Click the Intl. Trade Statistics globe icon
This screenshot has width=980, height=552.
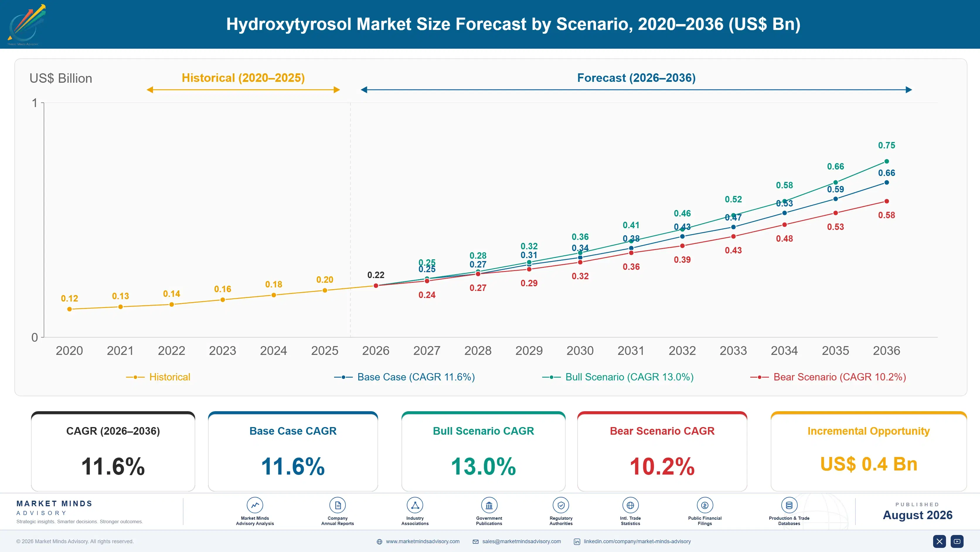coord(630,505)
